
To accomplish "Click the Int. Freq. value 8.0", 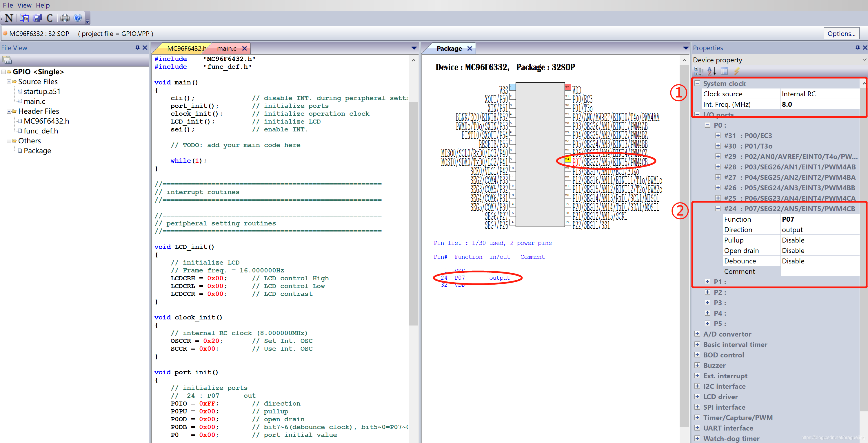I will coord(820,104).
